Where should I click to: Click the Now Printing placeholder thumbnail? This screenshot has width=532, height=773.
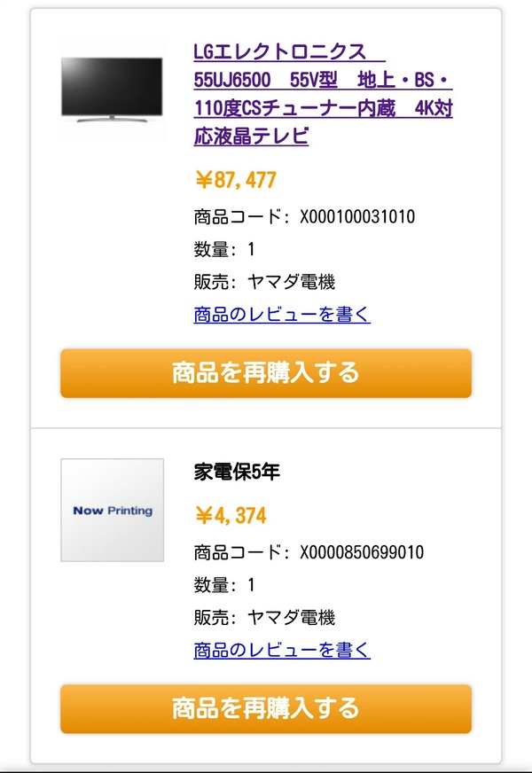(x=112, y=511)
